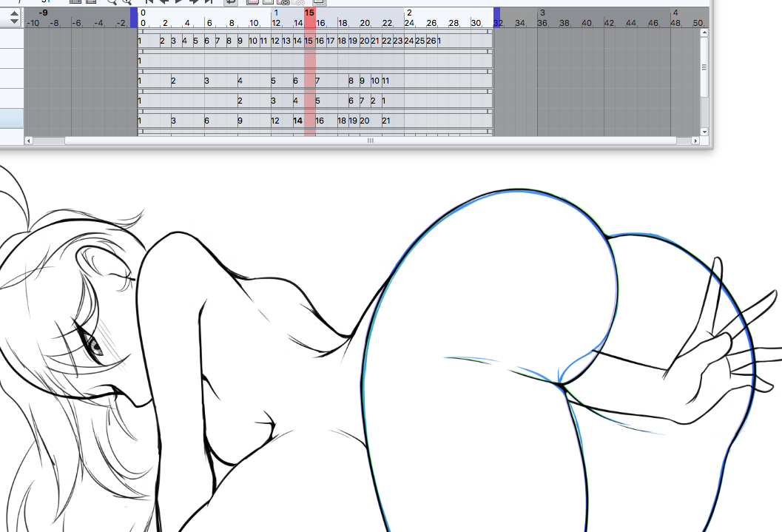This screenshot has height=532, width=782.
Task: Select the single cel 1 in the second track
Action: (x=140, y=61)
